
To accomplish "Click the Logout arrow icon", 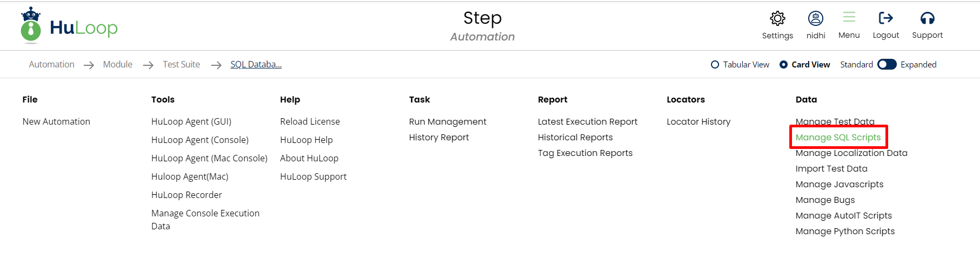I will click(x=885, y=19).
